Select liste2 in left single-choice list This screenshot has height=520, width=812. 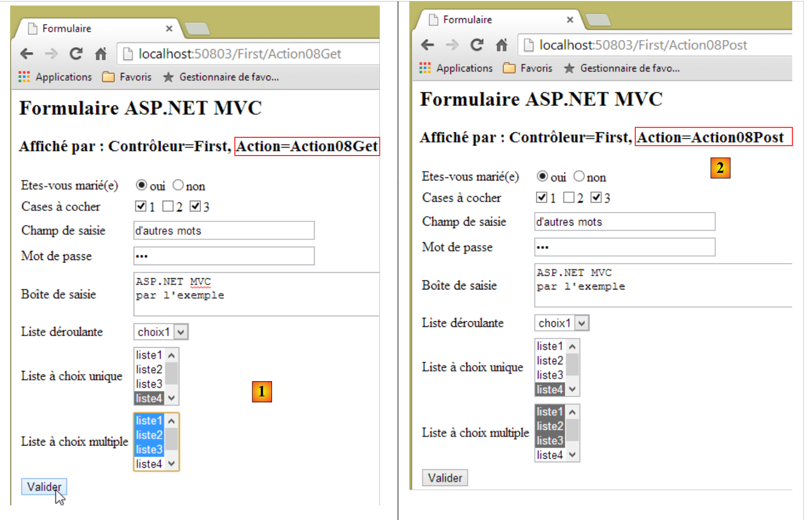tap(149, 369)
